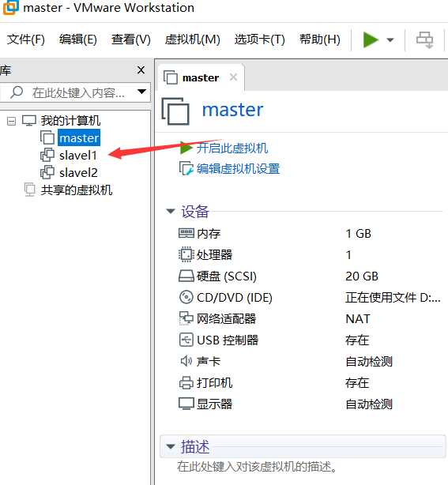Image resolution: width=448 pixels, height=485 pixels.
Task: Select the slavel1 VM in library
Action: click(78, 156)
